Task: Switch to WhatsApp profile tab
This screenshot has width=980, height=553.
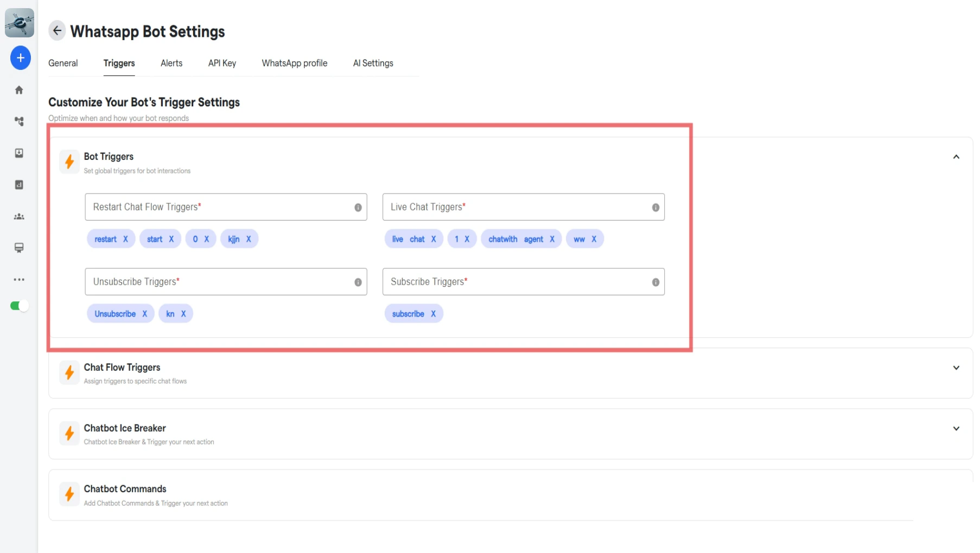Action: (295, 63)
